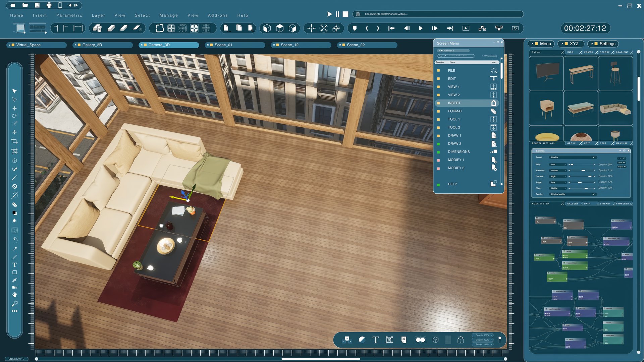Image resolution: width=644 pixels, height=362 pixels.
Task: Expand the Render dropdown showing Original quality
Action: click(x=572, y=194)
